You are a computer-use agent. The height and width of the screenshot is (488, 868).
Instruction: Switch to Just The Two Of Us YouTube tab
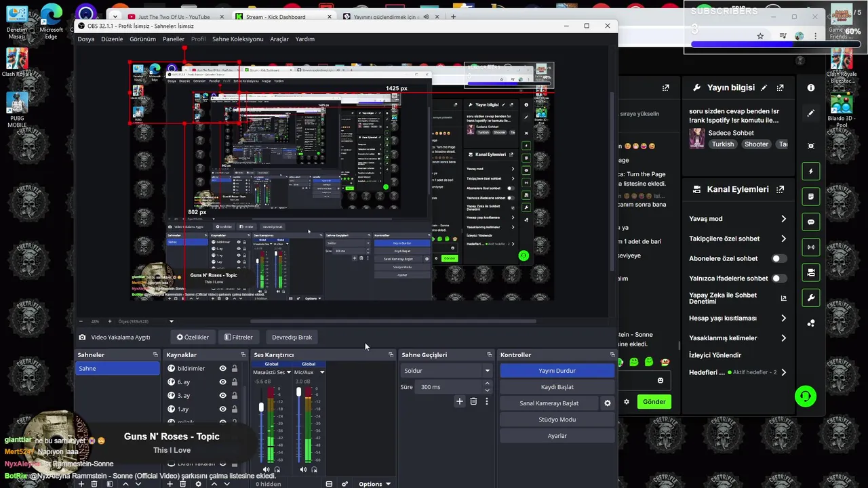click(x=174, y=16)
